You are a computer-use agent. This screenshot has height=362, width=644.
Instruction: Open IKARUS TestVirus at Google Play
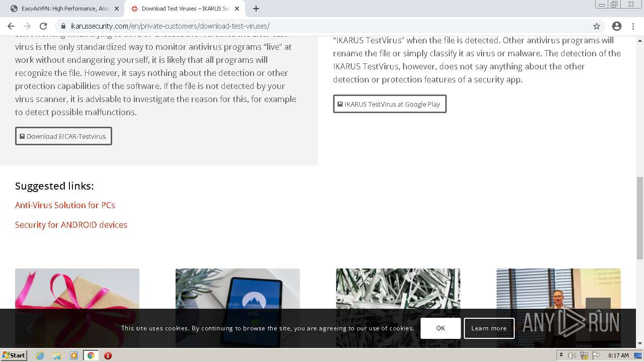tap(389, 104)
